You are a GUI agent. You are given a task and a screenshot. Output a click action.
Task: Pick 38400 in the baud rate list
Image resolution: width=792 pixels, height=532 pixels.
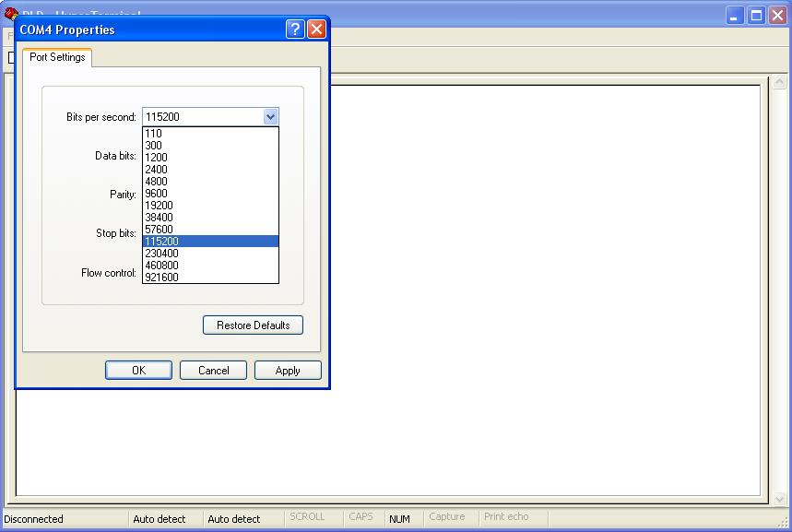tap(159, 218)
